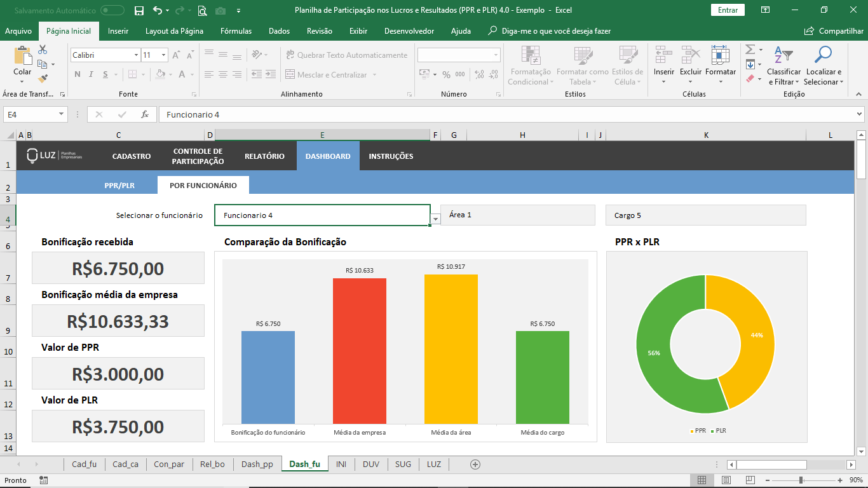Switch to Page Layout view in status bar
This screenshot has width=868, height=488.
click(x=726, y=480)
